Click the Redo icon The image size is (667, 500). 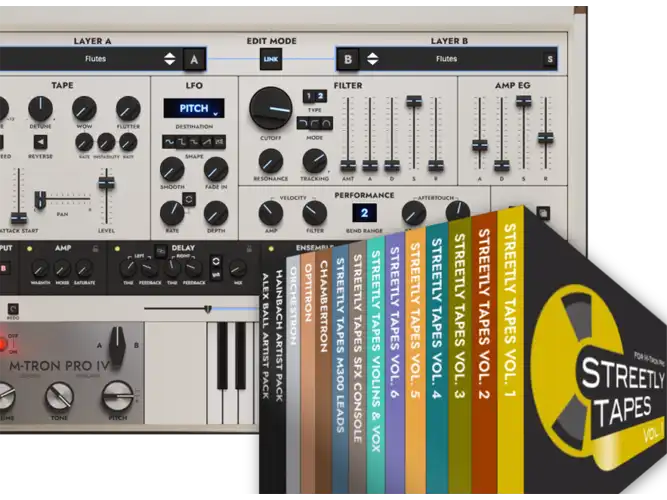[x=13, y=309]
